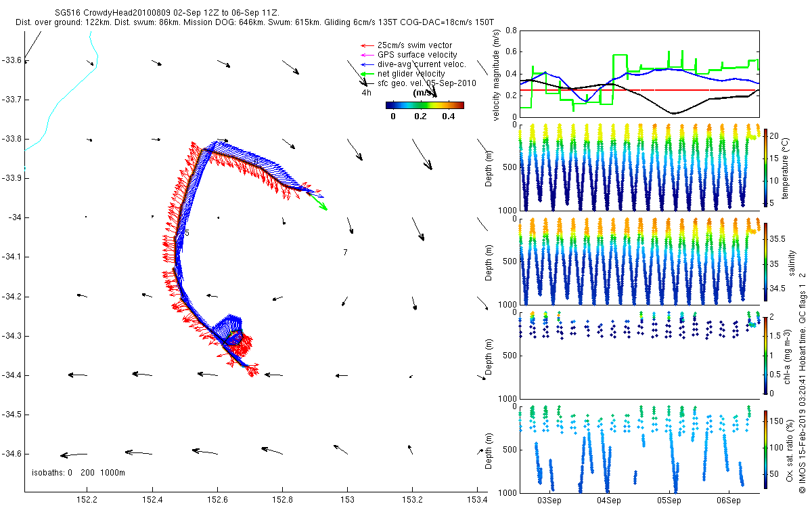Image resolution: width=812 pixels, height=508 pixels.
Task: Click latitude tick label '-34.6'
Action: (12, 453)
